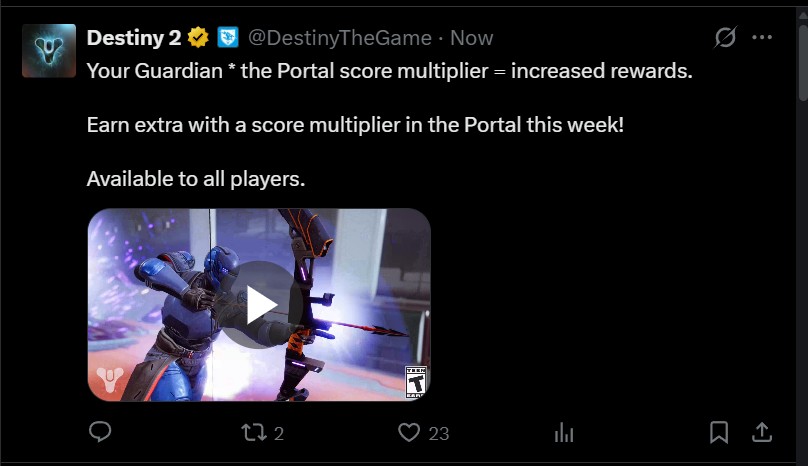Open the @DestinyTheGame handle link
The image size is (808, 466).
point(340,38)
